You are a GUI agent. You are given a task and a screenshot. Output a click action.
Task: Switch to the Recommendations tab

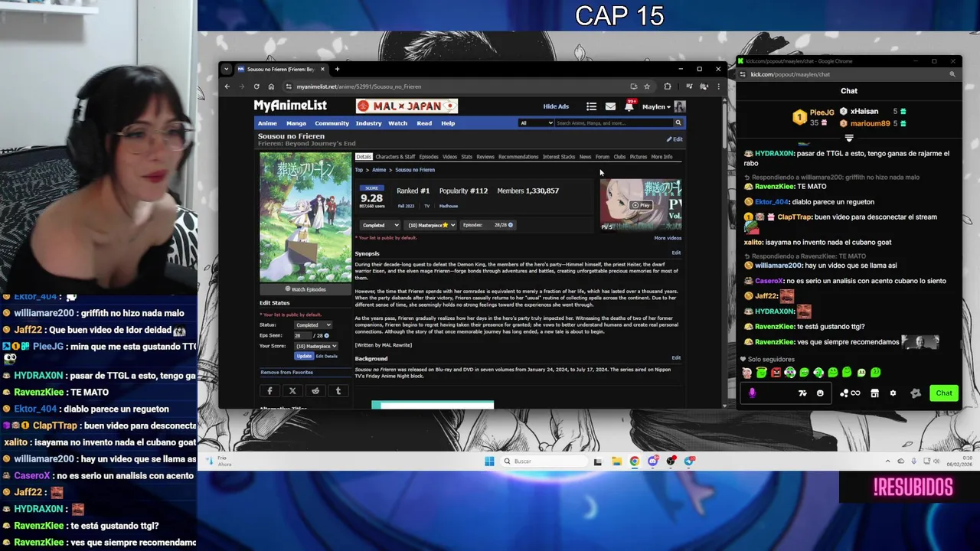(518, 157)
